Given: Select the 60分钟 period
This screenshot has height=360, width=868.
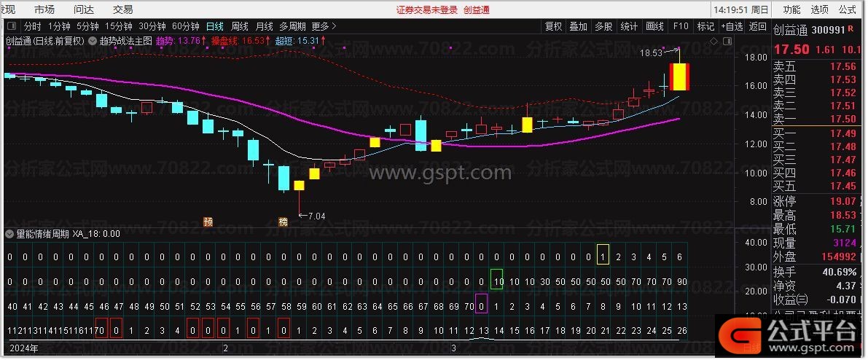Looking at the screenshot, I should click(x=186, y=26).
